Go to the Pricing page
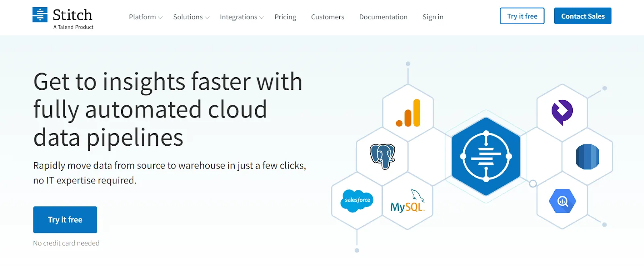Viewport: 644px width, 266px height. (x=285, y=17)
